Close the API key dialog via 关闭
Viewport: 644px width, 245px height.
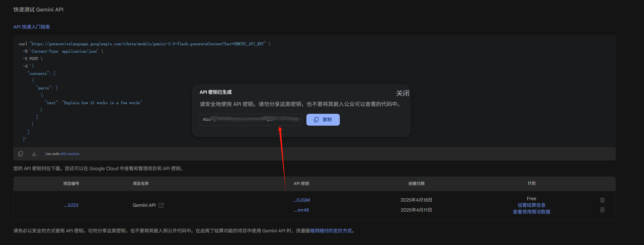[x=403, y=93]
